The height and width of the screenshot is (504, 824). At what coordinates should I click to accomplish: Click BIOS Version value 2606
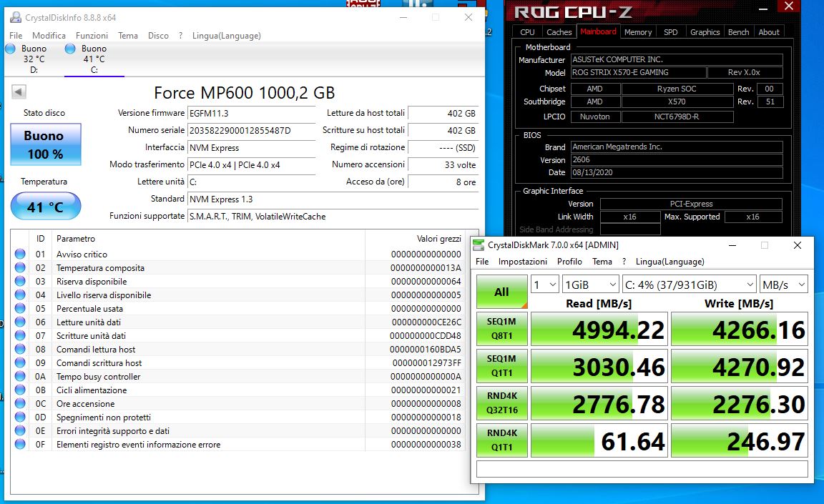677,159
